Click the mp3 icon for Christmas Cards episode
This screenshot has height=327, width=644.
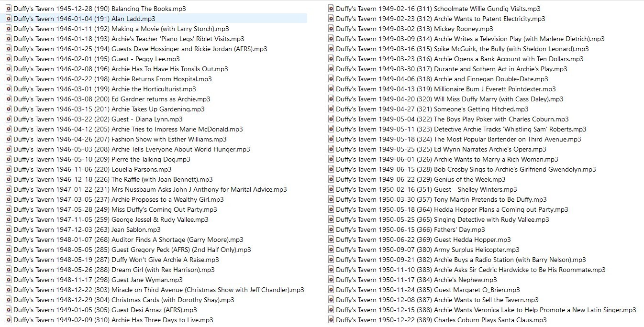coord(9,300)
